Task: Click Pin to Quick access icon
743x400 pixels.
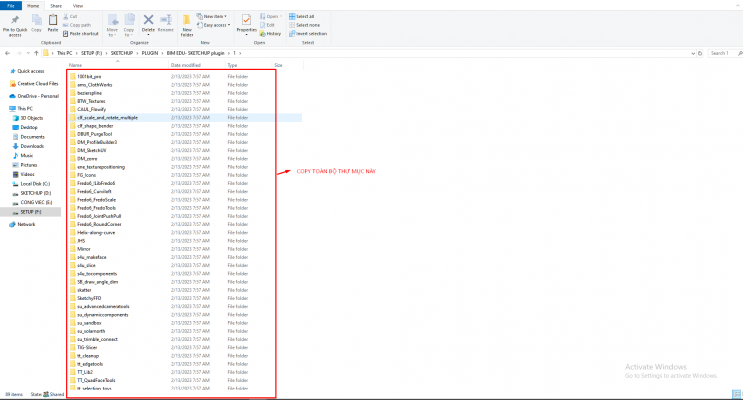Action: coord(15,21)
